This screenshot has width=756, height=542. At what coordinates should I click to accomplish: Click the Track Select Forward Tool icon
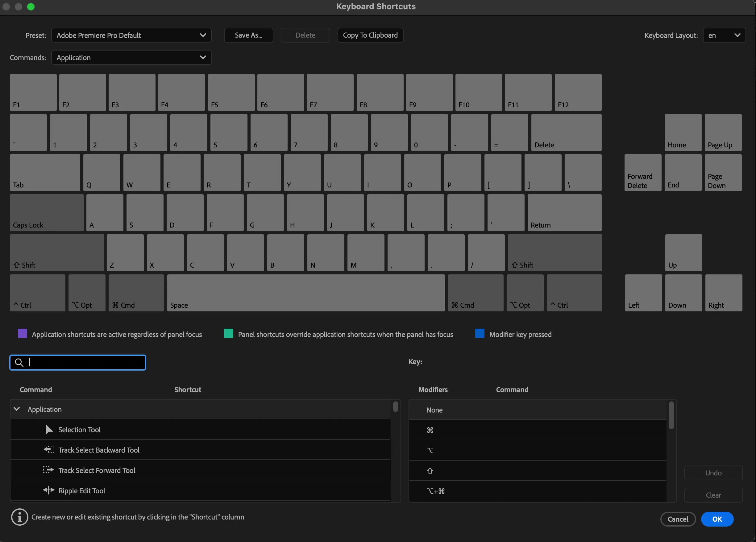(x=48, y=470)
